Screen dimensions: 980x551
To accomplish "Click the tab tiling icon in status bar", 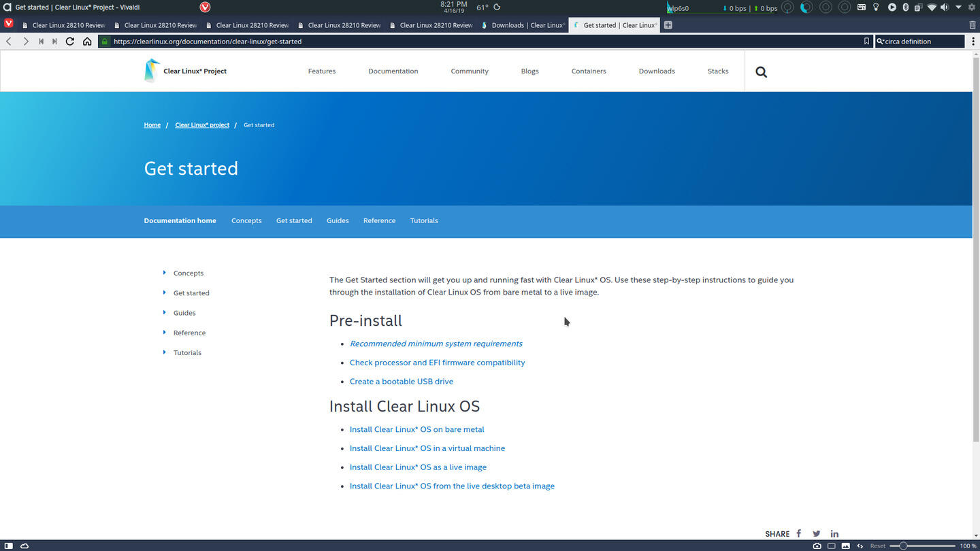I will pyautogui.click(x=831, y=546).
